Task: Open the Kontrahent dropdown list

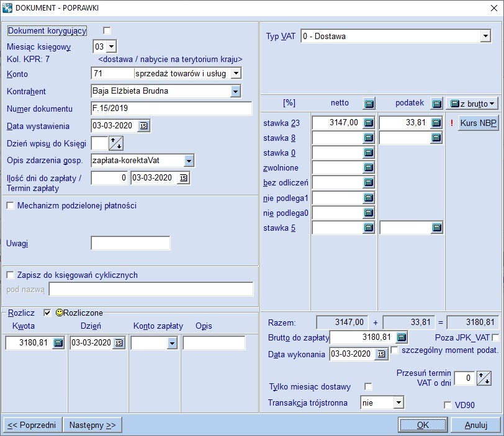Action: pos(235,91)
